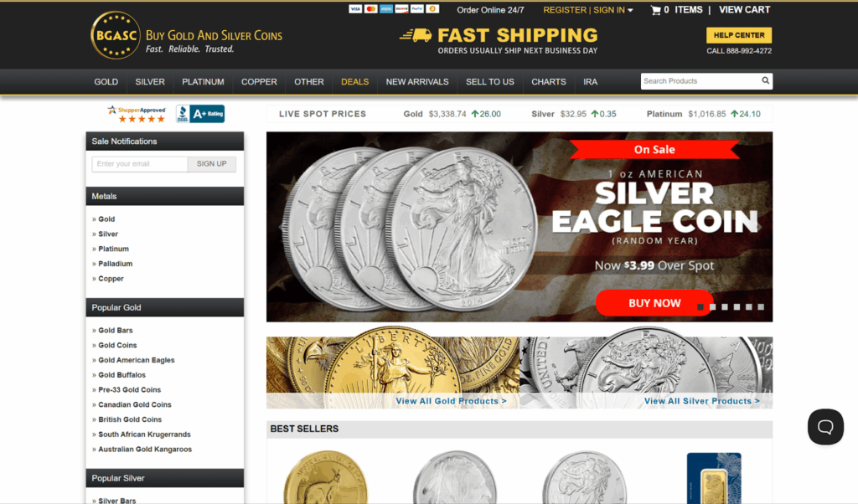Click the search magnifier icon
This screenshot has height=504, width=858.
tap(766, 81)
